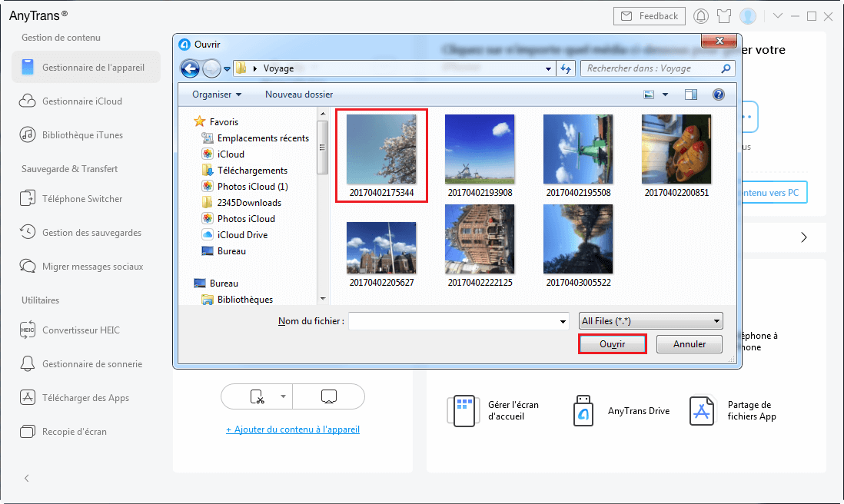The height and width of the screenshot is (504, 844).
Task: Click Ajouter du contenu à l'appareil link
Action: pos(293,429)
